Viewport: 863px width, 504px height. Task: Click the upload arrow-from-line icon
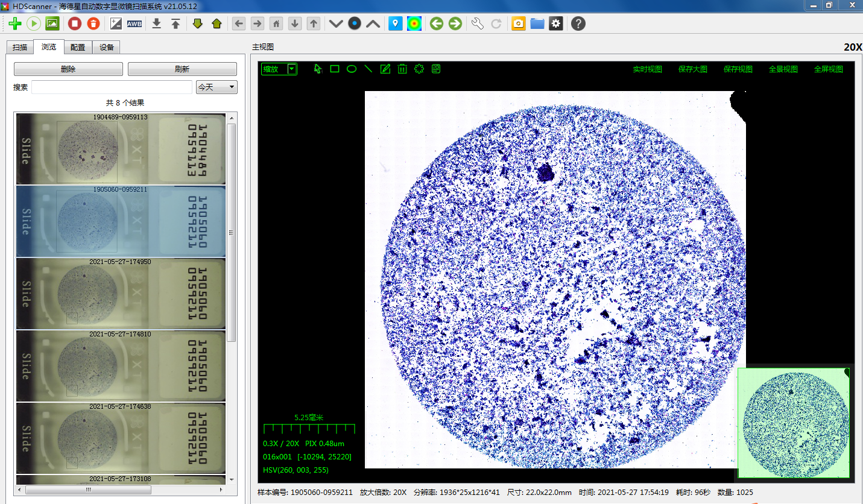pos(175,24)
